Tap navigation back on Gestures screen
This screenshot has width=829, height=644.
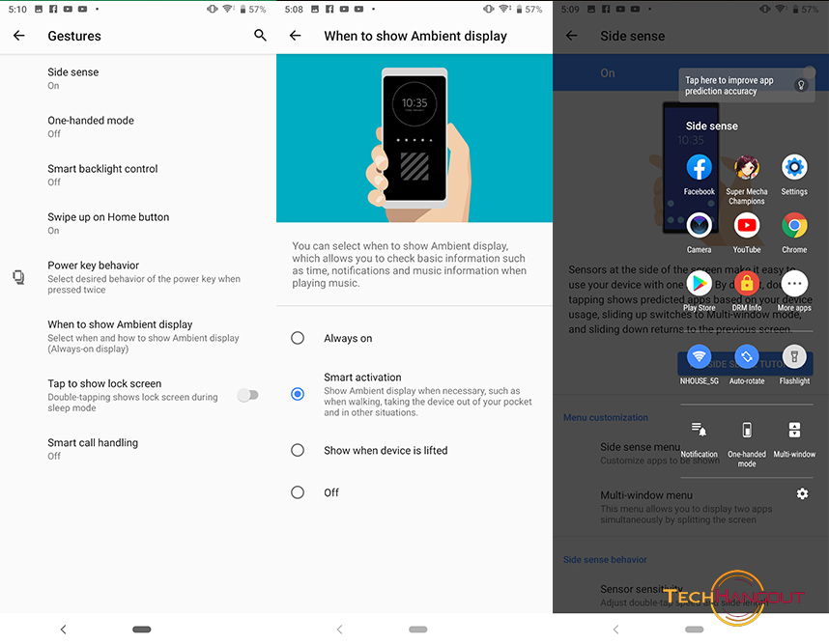click(x=64, y=630)
